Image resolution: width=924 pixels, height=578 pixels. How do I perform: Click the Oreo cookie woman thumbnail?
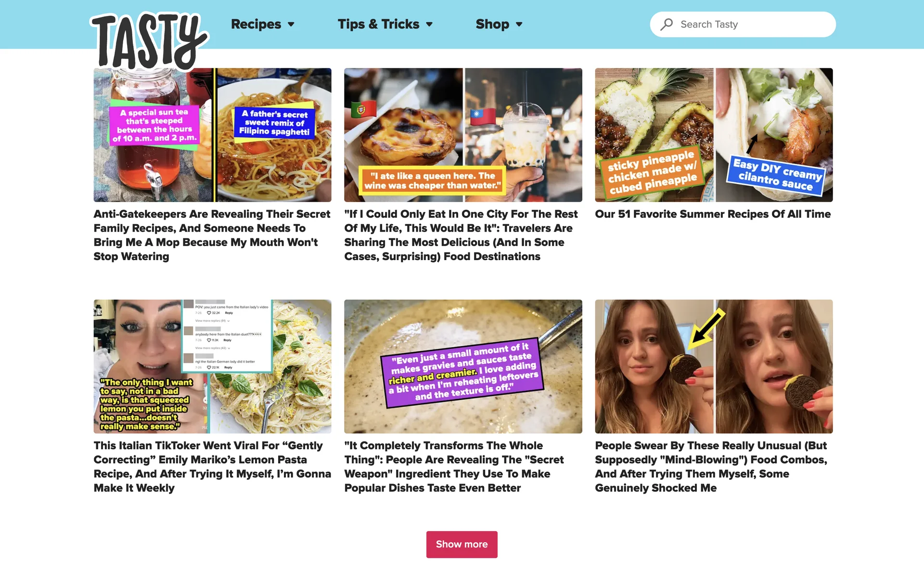click(714, 367)
